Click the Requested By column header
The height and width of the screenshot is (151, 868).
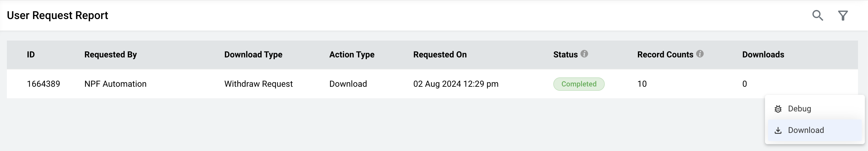[111, 55]
